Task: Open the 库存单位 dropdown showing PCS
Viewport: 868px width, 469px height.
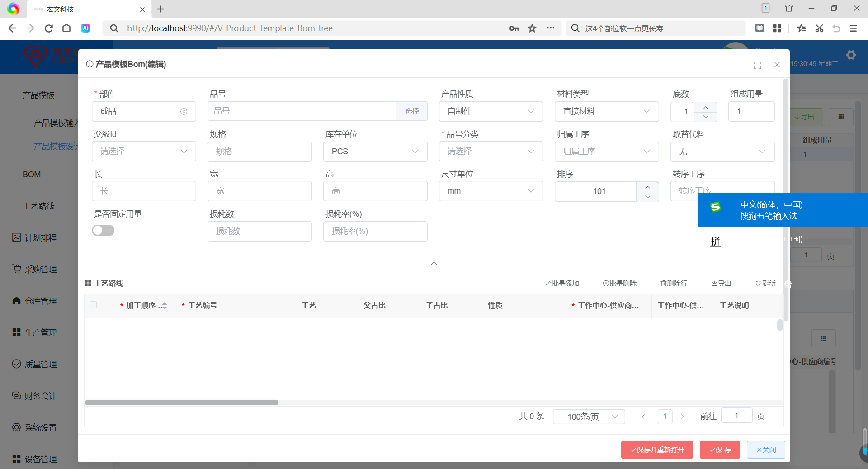Action: pyautogui.click(x=375, y=152)
